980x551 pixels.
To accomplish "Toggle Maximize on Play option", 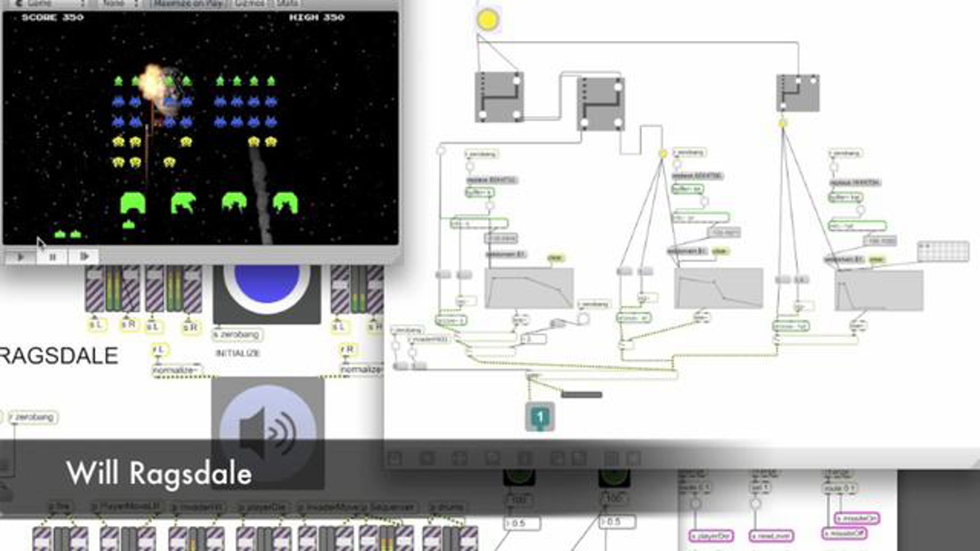I will click(x=188, y=4).
